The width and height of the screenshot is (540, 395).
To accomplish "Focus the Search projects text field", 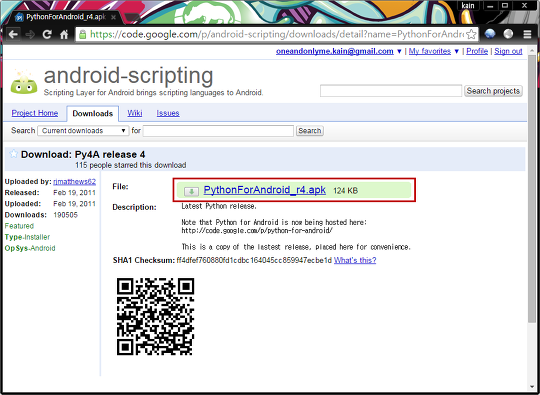I will click(391, 91).
